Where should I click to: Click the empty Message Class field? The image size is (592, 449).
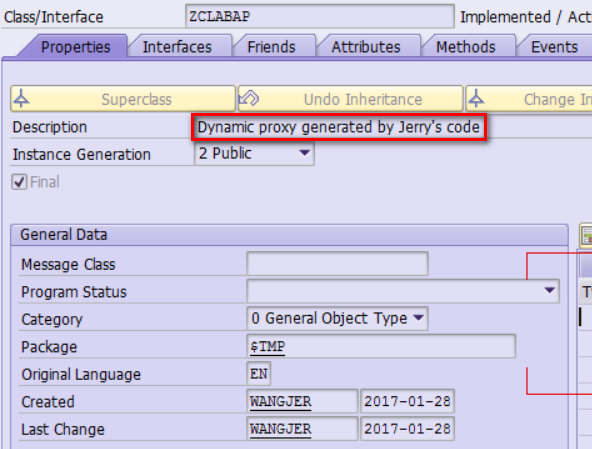point(337,264)
